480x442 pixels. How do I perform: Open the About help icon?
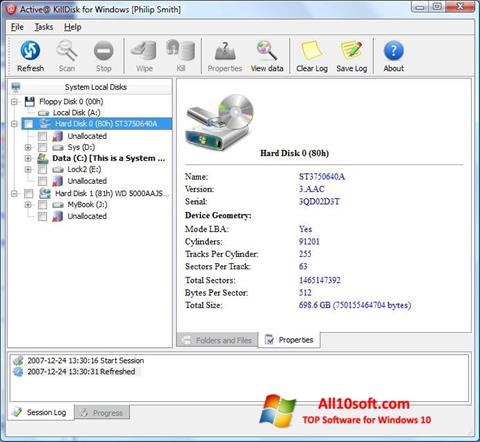pyautogui.click(x=394, y=51)
